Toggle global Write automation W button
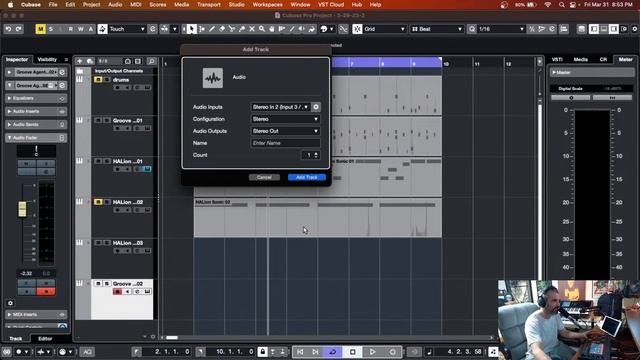 tap(81, 29)
